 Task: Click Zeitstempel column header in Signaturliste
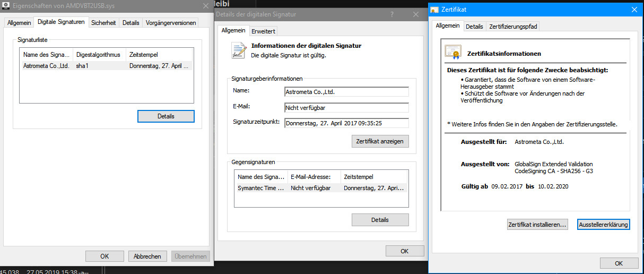click(159, 55)
